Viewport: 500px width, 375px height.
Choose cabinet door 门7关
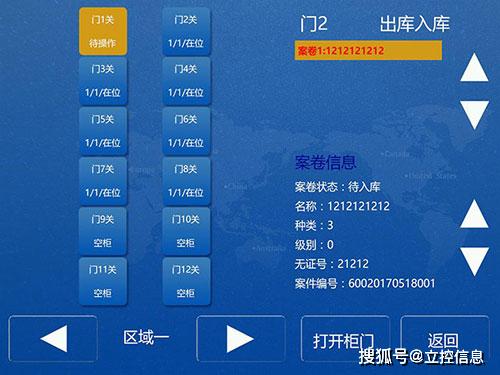click(103, 181)
